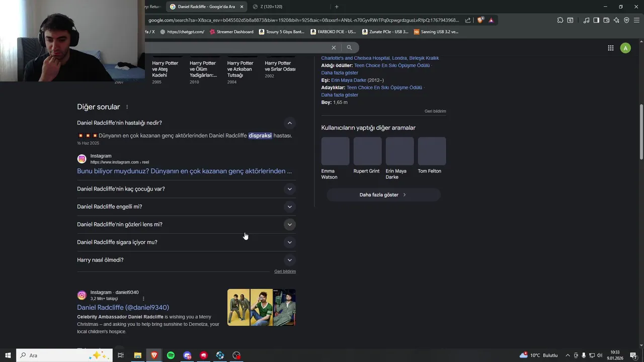644x362 pixels.
Task: Toggle the Brave sidebar panel icon
Action: click(x=596, y=20)
